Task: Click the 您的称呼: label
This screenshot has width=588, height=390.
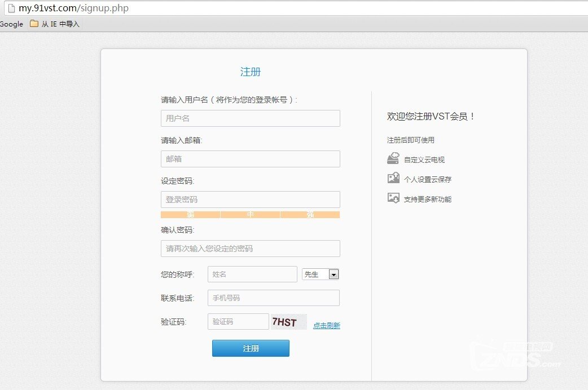Action: [177, 274]
